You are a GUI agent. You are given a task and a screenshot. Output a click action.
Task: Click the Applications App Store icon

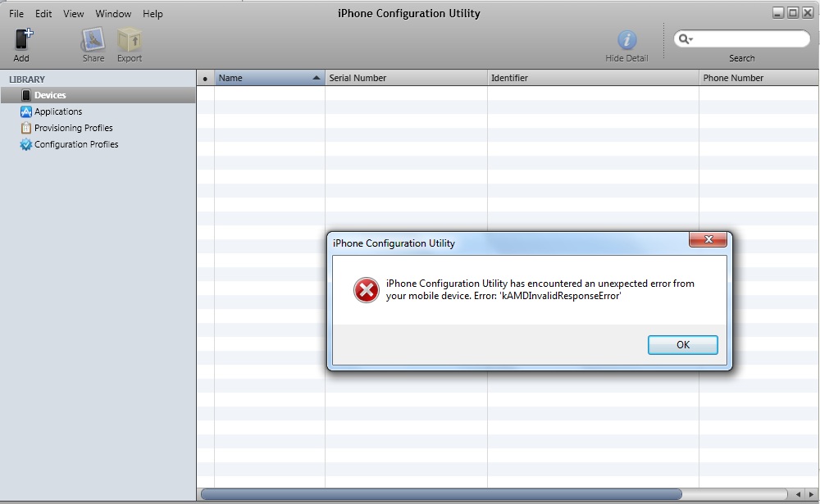(25, 111)
